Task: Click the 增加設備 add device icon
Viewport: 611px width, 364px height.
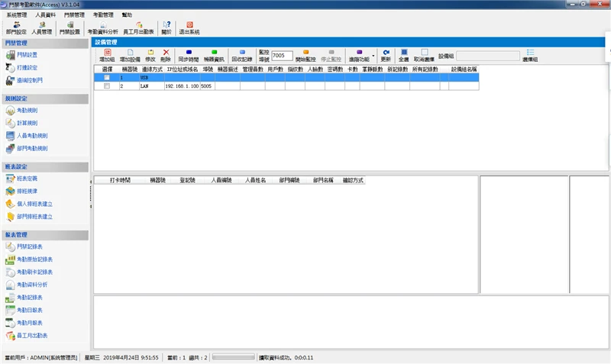Action: pyautogui.click(x=130, y=56)
